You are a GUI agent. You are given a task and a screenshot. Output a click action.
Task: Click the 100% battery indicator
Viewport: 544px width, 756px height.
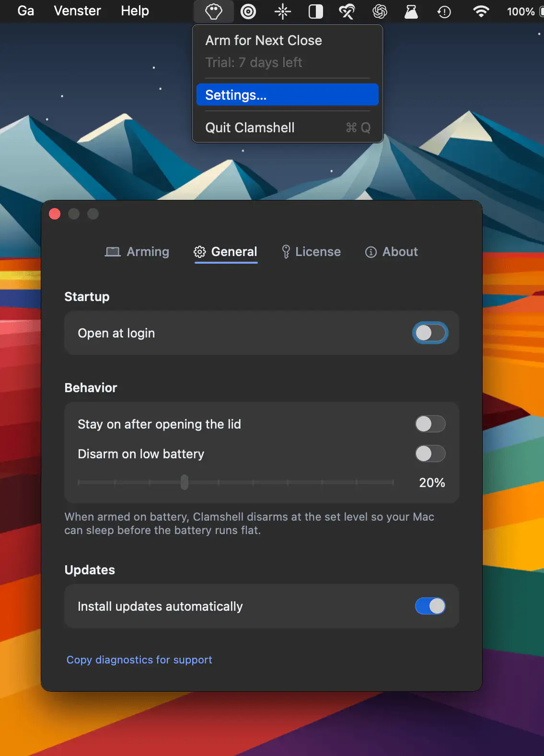pyautogui.click(x=525, y=12)
